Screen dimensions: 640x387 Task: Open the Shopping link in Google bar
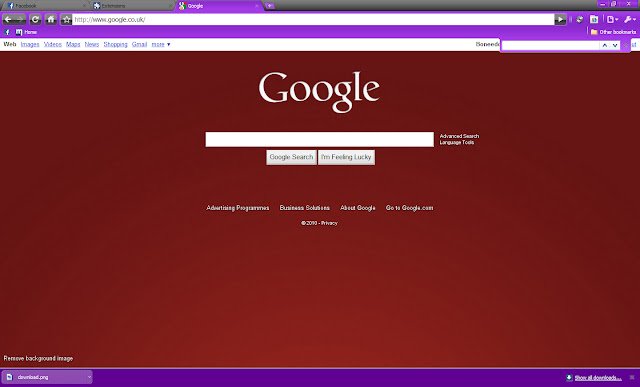pos(116,44)
